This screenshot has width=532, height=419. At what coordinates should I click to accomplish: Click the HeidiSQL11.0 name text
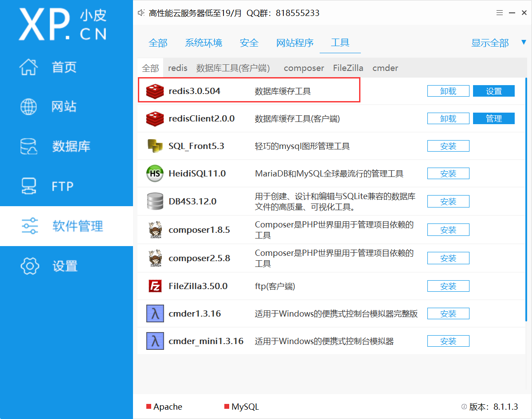[x=197, y=173]
